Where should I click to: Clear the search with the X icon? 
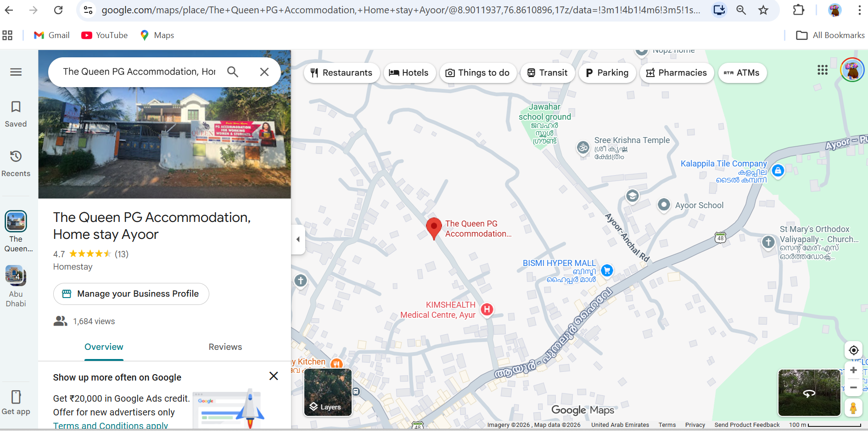pos(264,72)
